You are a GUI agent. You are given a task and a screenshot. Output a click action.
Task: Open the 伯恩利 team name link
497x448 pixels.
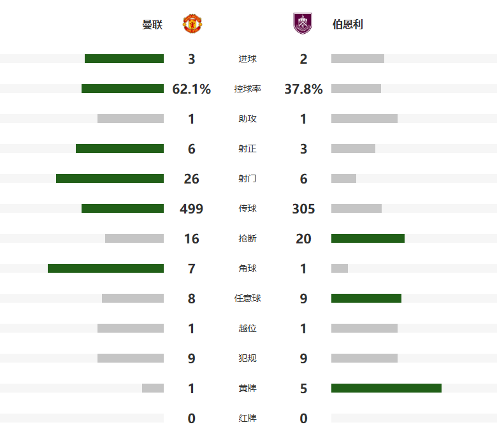[347, 24]
